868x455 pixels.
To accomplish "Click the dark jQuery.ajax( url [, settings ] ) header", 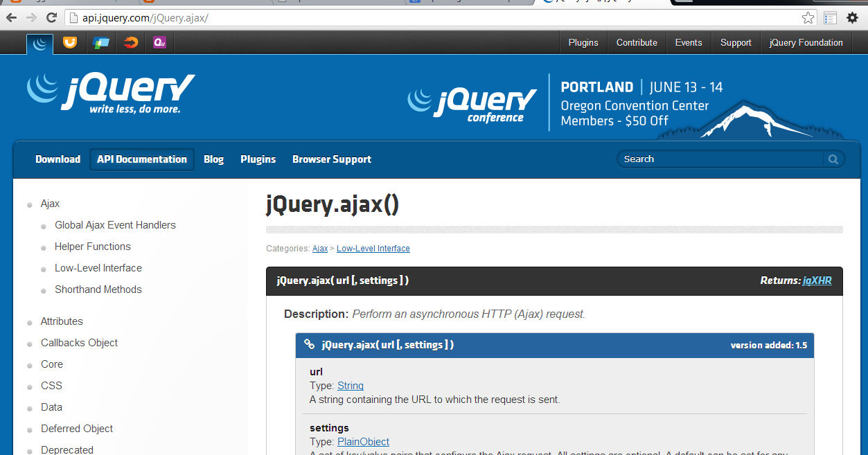I will (x=554, y=280).
